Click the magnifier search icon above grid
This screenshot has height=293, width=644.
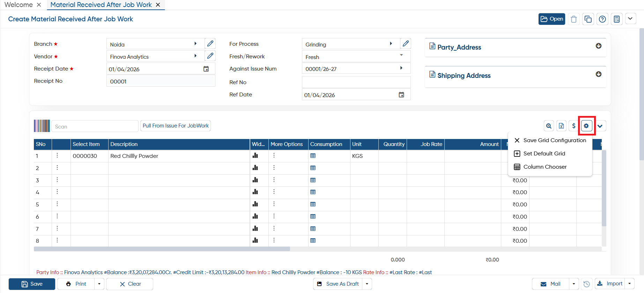click(549, 126)
